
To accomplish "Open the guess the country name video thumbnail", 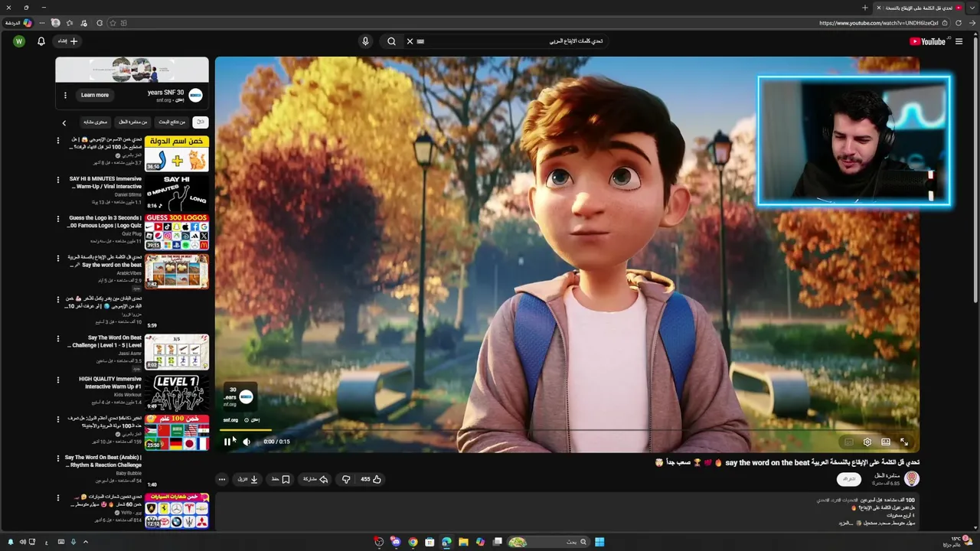I will coord(177,153).
